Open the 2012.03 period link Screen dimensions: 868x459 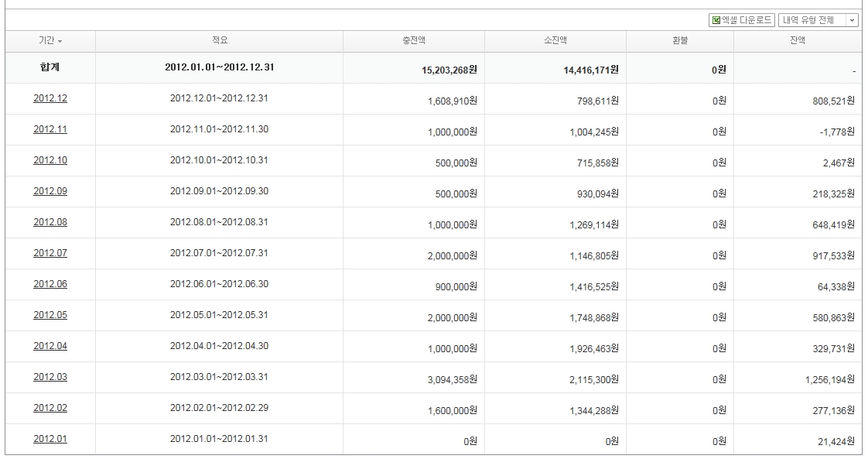pos(50,377)
